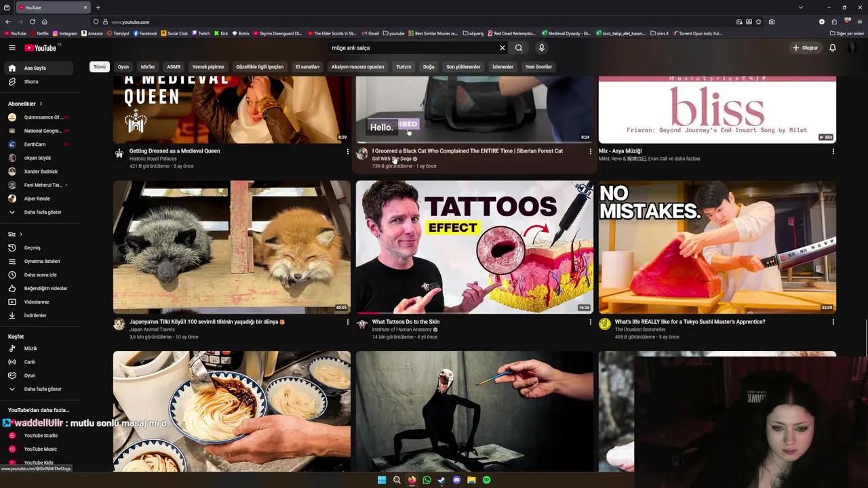Select the Son yüklenenler chip
Image resolution: width=868 pixels, height=488 pixels.
point(463,66)
